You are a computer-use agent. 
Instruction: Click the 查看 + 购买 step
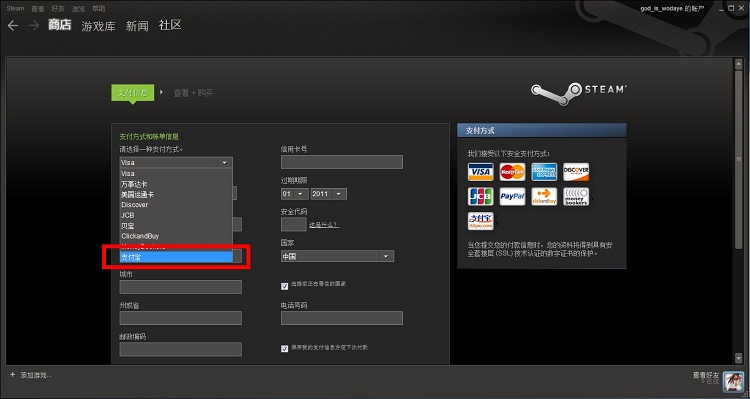pos(193,93)
